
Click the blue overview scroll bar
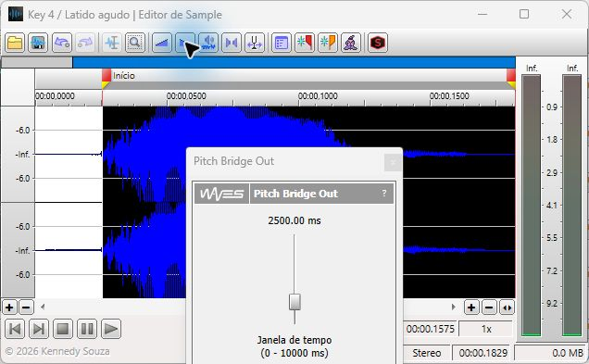[x=294, y=62]
